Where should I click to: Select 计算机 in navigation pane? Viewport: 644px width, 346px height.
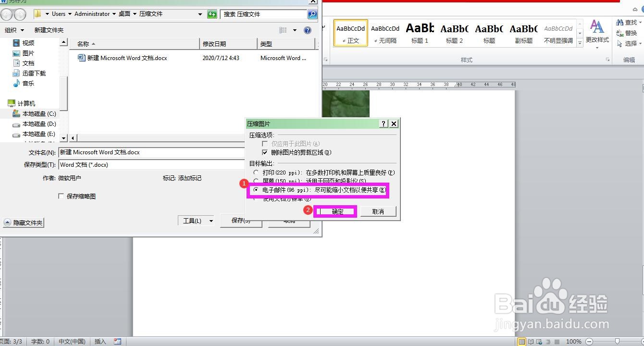click(x=22, y=103)
